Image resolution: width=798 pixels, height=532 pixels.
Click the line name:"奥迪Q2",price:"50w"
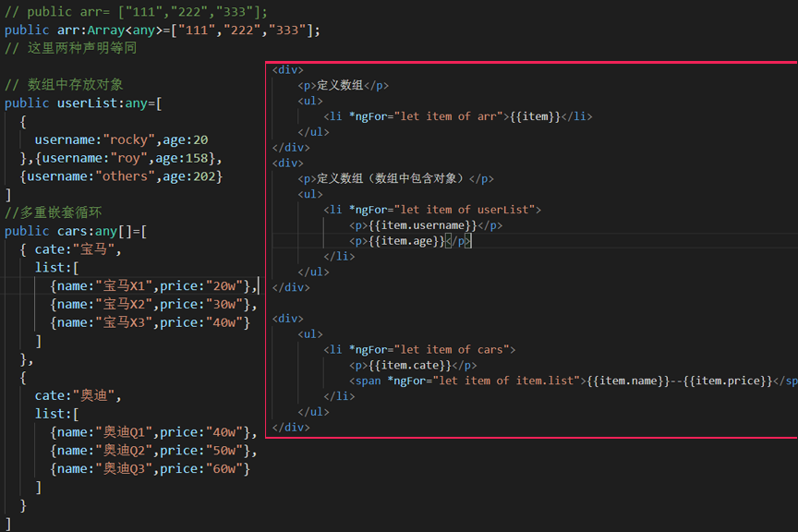tap(153, 451)
